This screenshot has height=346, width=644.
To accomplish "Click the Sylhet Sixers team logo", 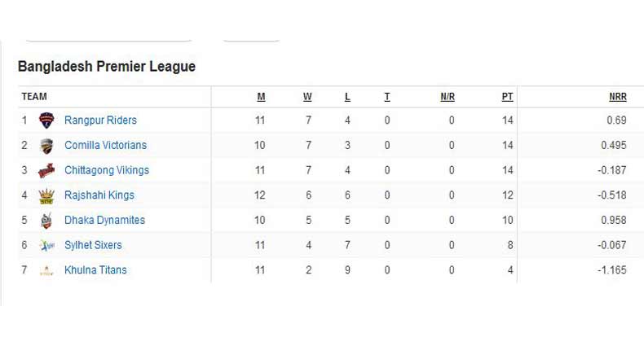I will point(46,246).
